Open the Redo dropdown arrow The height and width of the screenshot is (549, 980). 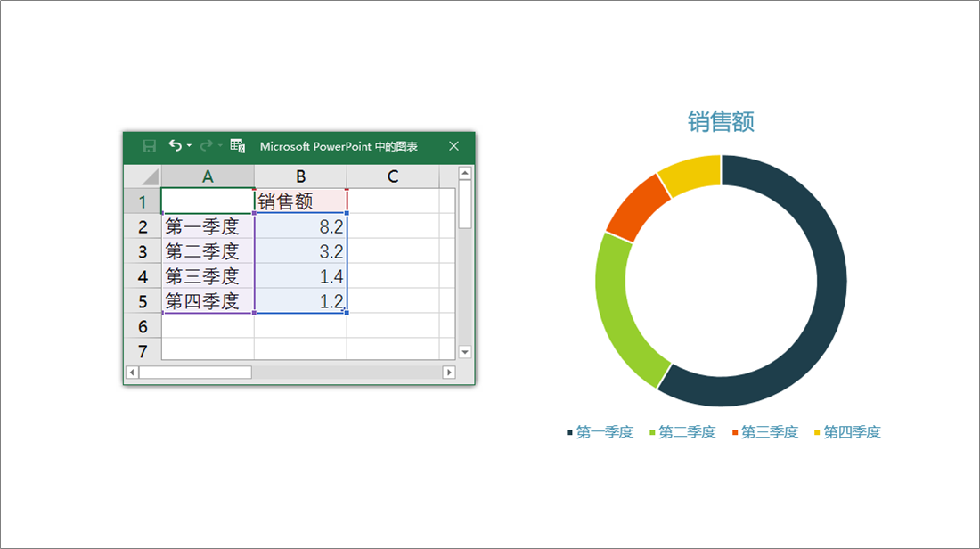click(x=220, y=145)
